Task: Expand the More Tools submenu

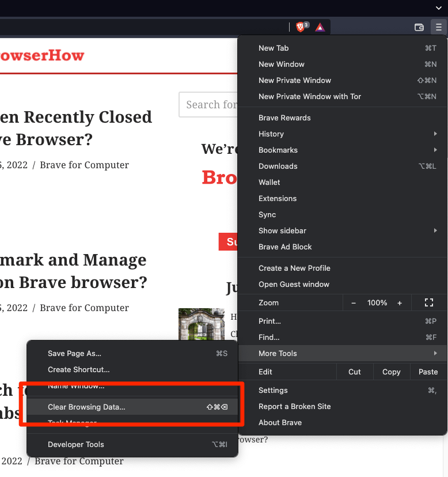Action: coord(342,353)
